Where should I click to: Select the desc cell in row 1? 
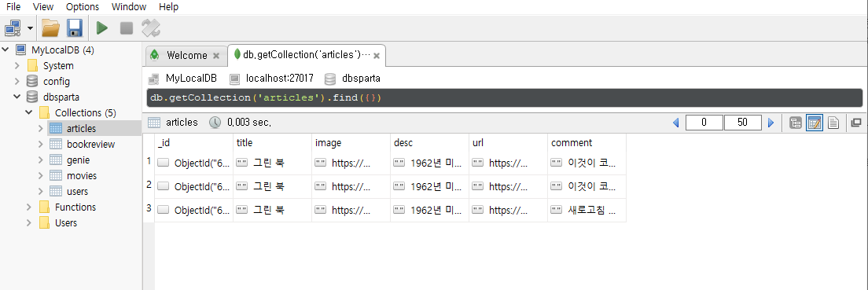click(x=429, y=163)
